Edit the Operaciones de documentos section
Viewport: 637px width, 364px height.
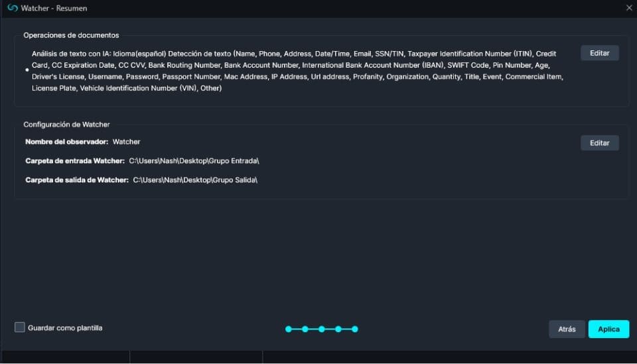pyautogui.click(x=599, y=53)
